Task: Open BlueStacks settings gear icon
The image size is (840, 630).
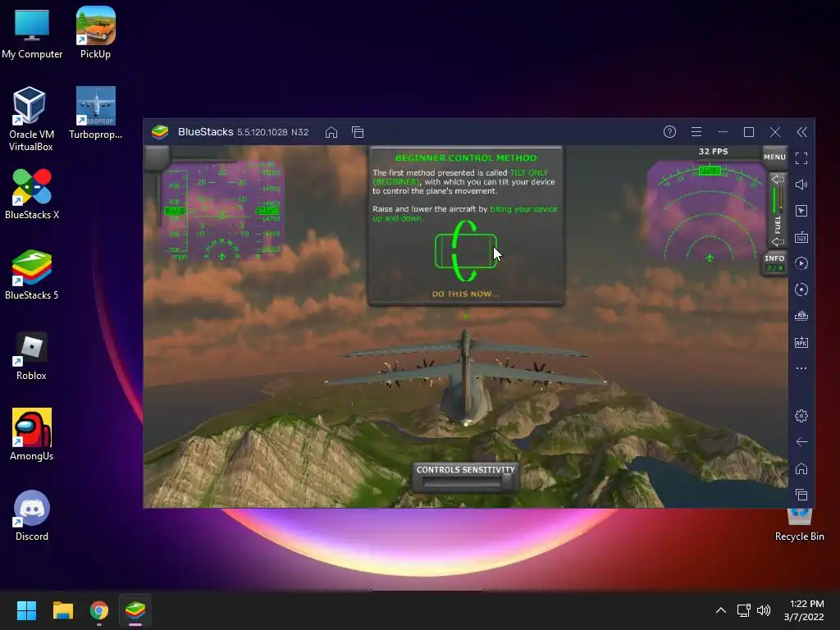Action: pos(801,416)
